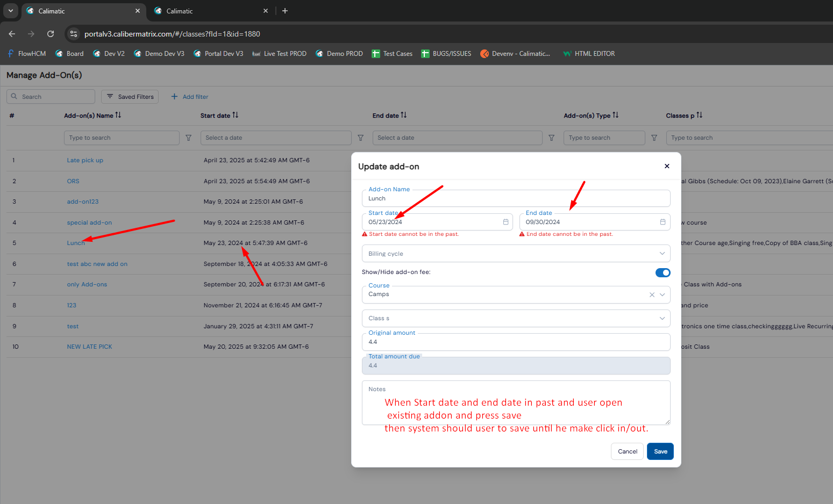Sort by Add-on(s) Type column
Screen dimensions: 833x504
pyautogui.click(x=615, y=115)
